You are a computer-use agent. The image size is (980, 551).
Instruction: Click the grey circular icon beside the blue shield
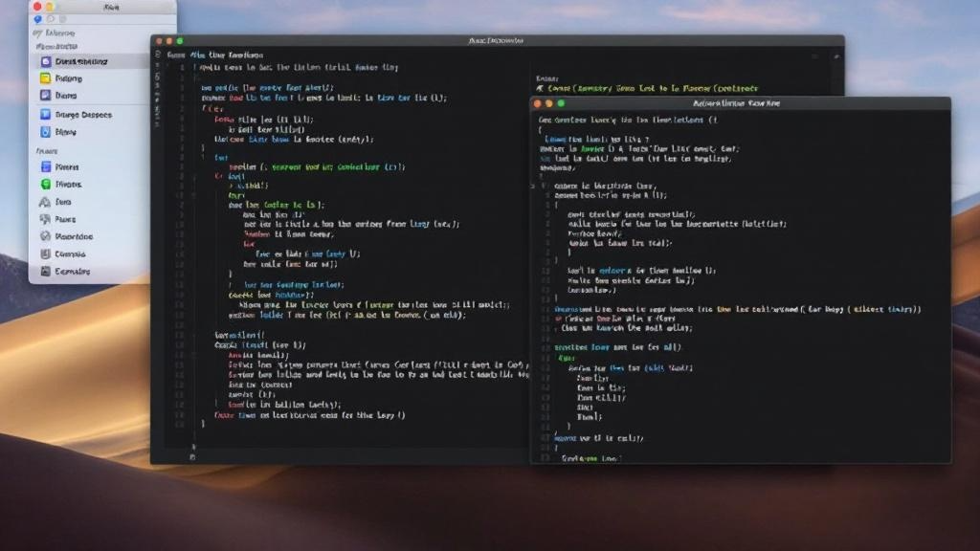click(x=51, y=19)
